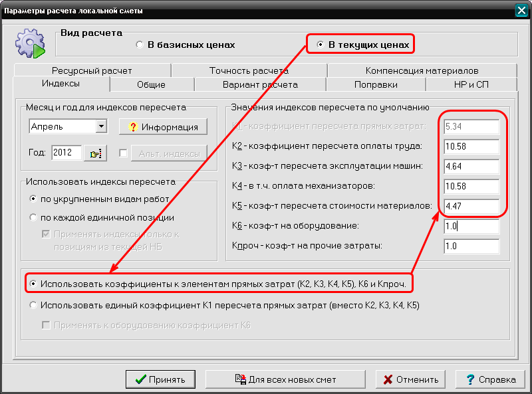Image resolution: width=532 pixels, height=394 pixels.
Task: Open the Компенсация материалов tab
Action: click(x=422, y=70)
